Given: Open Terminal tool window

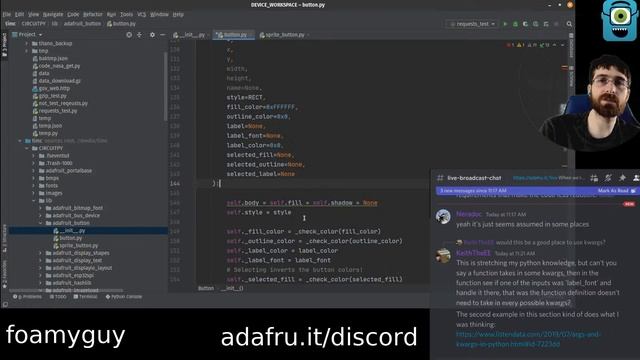Looking at the screenshot, I should click(x=85, y=297).
